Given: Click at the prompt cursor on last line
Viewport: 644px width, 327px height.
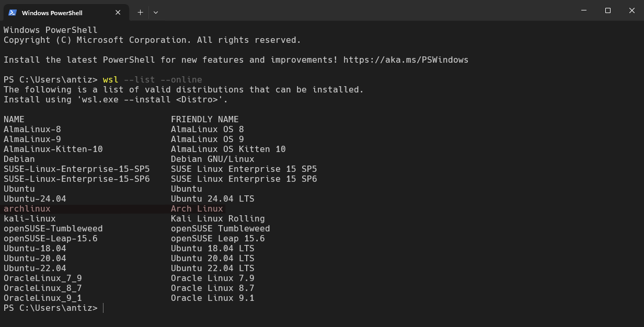Looking at the screenshot, I should point(103,308).
